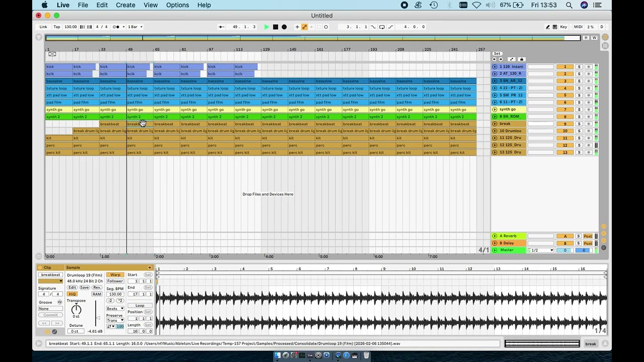Adjust the Transpose knob

(x=76, y=309)
